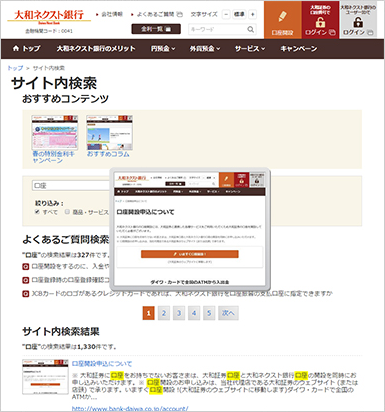Open FAQ 口座開設をするのに、入金 item
Screen dimensions: 385x412
(70, 267)
